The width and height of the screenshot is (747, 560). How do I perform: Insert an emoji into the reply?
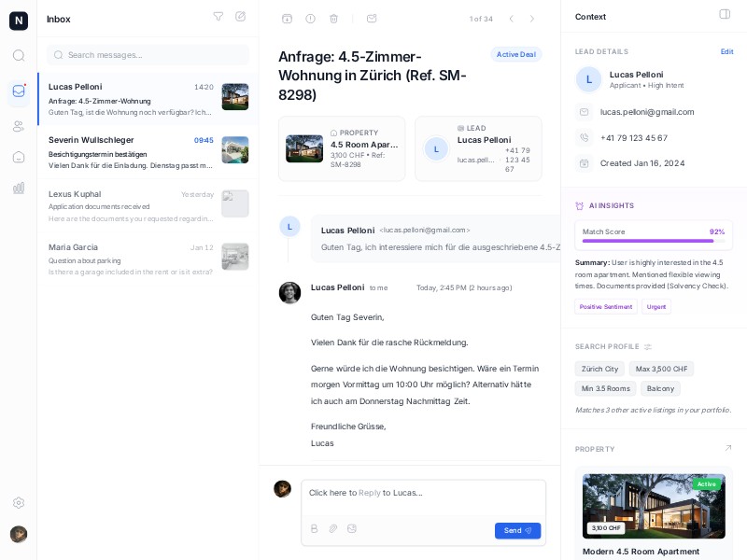(352, 529)
